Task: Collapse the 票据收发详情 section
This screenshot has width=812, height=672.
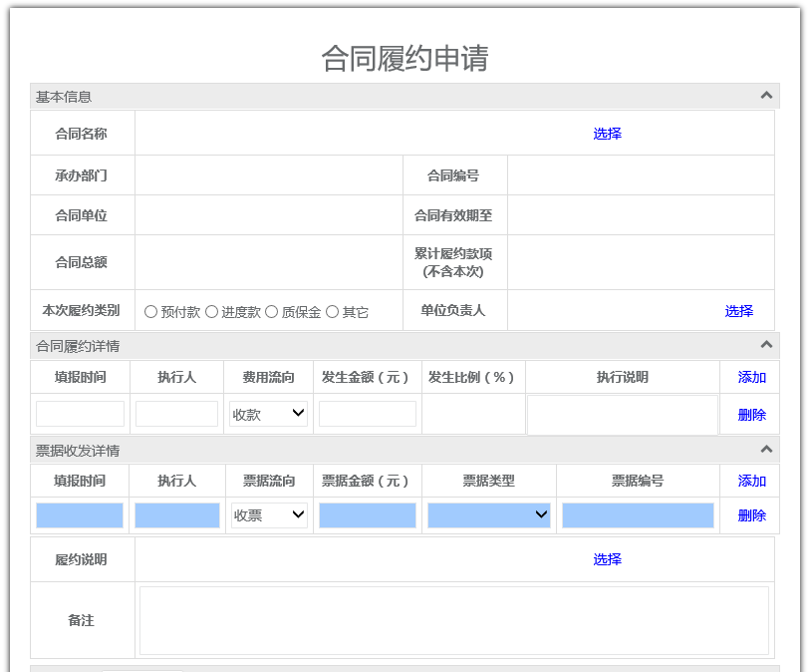Action: coord(766,450)
